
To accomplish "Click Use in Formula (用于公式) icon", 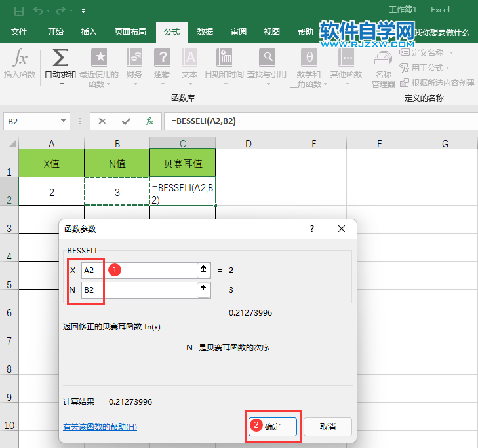I will click(x=404, y=67).
